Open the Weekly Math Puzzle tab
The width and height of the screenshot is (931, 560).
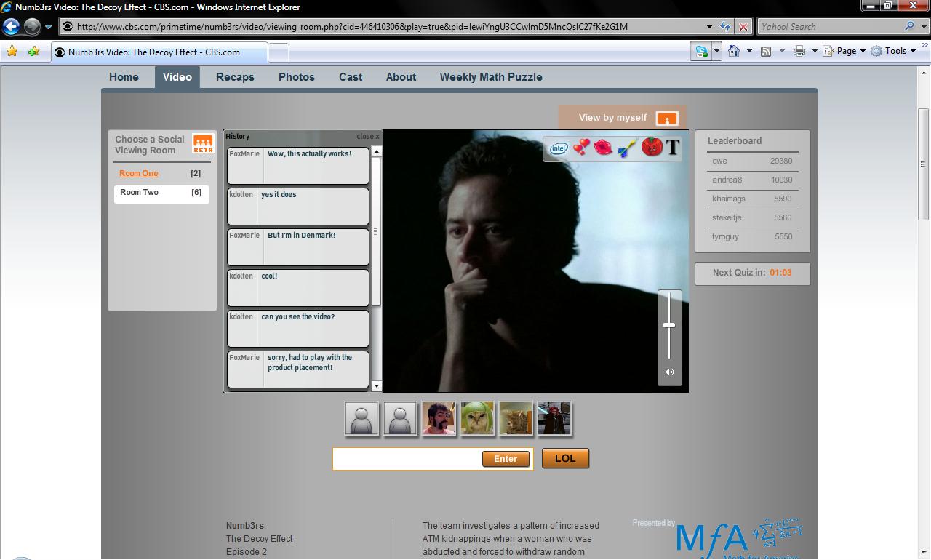(490, 77)
